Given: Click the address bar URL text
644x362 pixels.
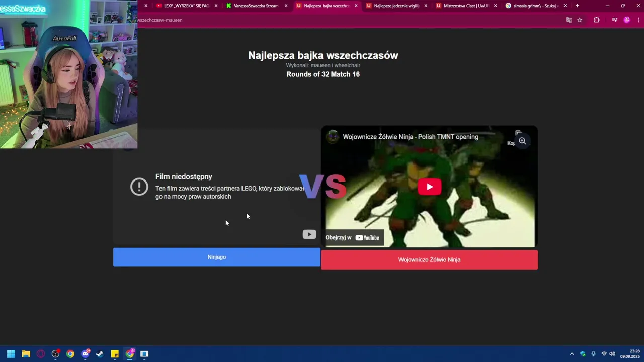Looking at the screenshot, I should pos(160,20).
